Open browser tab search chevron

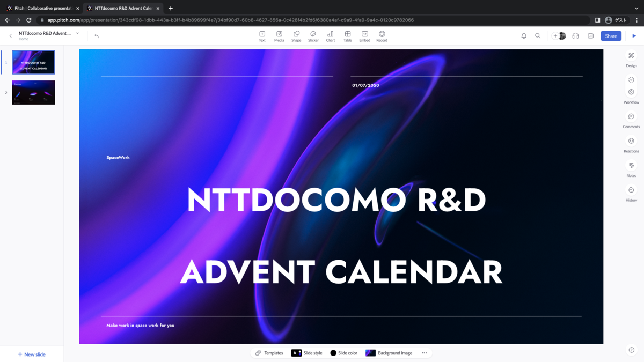(636, 8)
